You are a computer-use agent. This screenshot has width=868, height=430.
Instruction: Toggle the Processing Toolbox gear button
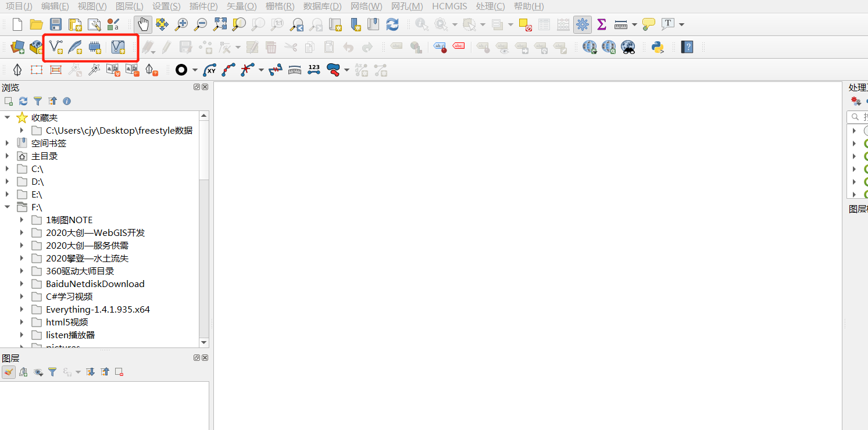coord(583,24)
